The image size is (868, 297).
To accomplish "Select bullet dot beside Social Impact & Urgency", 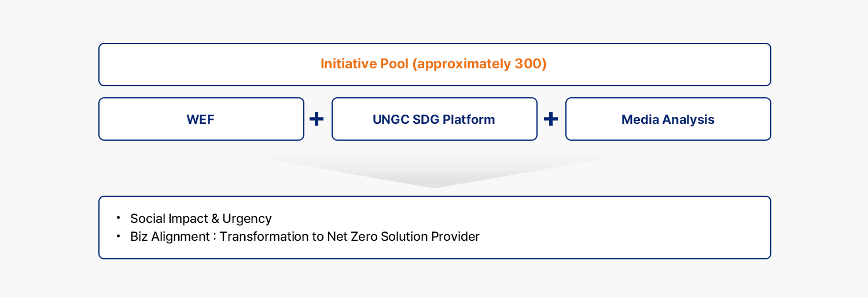I will click(118, 218).
